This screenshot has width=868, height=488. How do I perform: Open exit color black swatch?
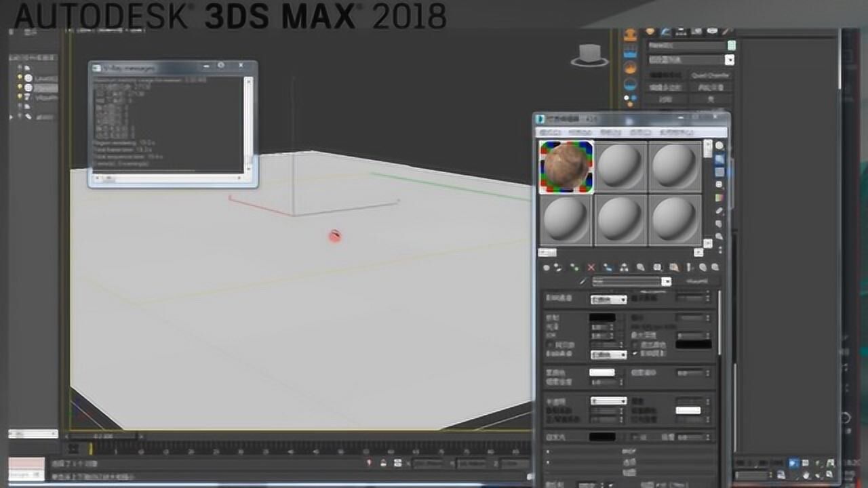click(693, 344)
